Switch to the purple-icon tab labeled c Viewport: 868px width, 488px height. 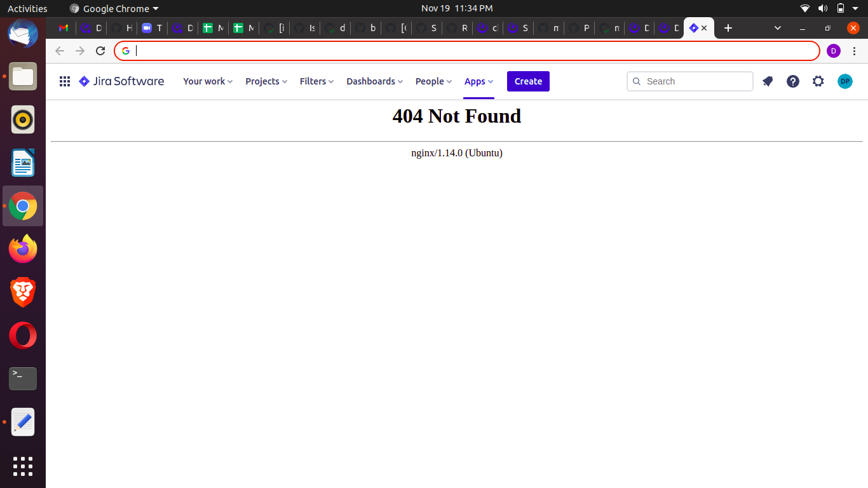488,28
